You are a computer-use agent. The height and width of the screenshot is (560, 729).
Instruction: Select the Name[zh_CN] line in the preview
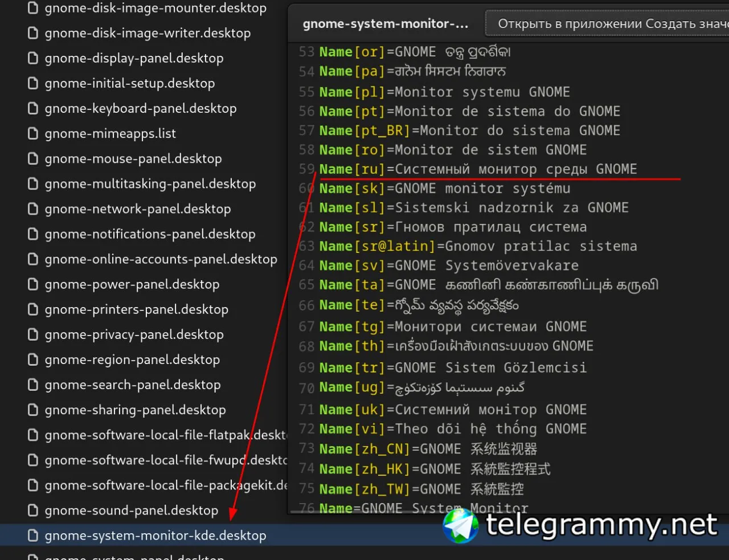point(428,449)
